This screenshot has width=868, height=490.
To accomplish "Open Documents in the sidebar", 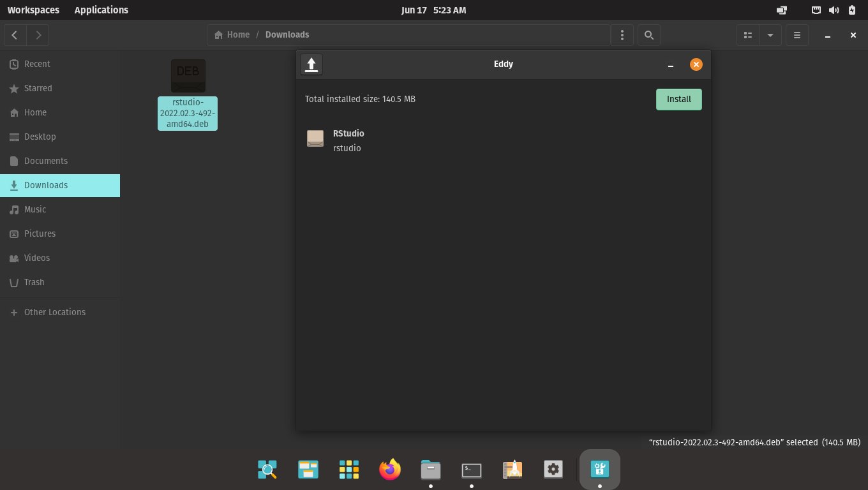I will (60, 161).
